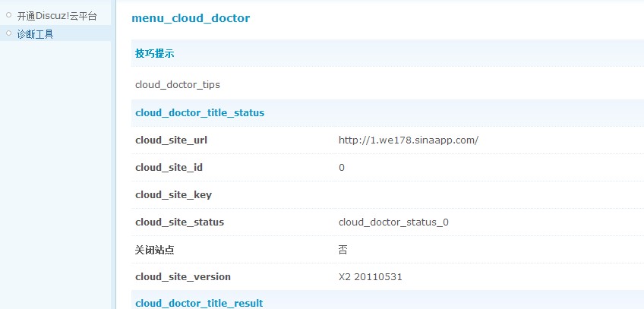The height and width of the screenshot is (309, 644).
Task: Click the cloud_site_id value 0
Action: [342, 167]
